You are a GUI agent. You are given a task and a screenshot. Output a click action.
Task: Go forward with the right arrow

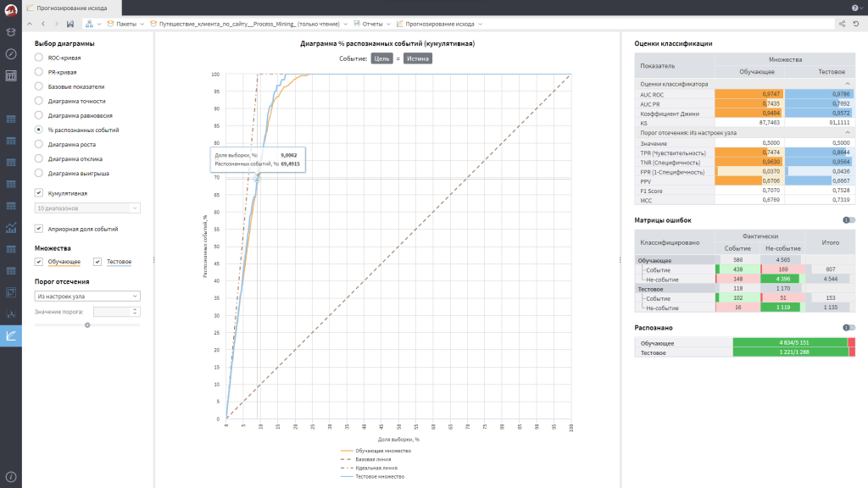point(57,24)
